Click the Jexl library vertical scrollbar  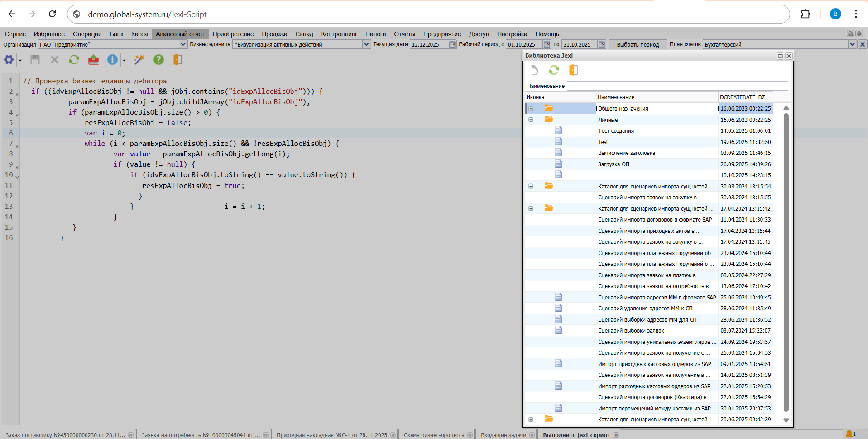(786, 263)
